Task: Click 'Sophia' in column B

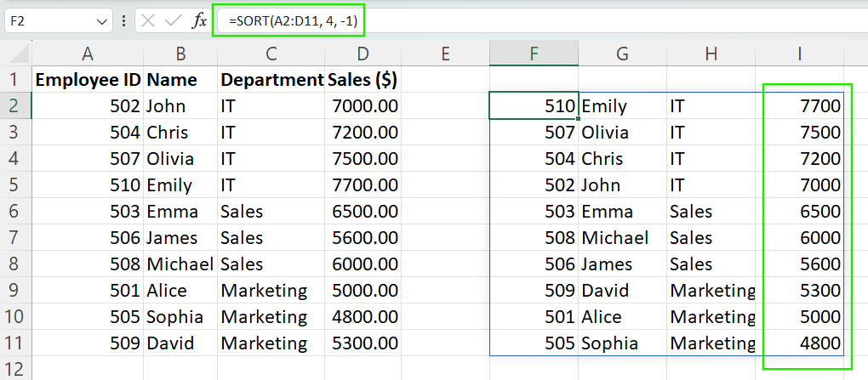Action: tap(180, 317)
